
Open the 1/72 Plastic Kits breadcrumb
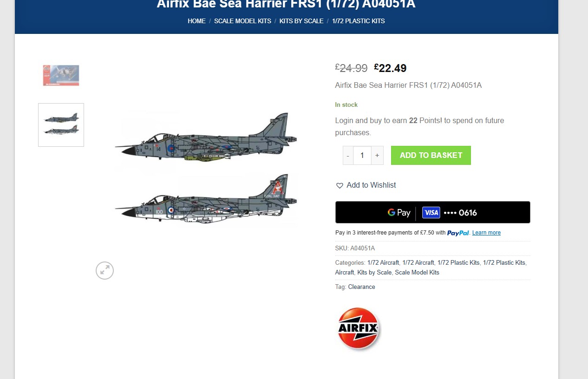pos(358,21)
